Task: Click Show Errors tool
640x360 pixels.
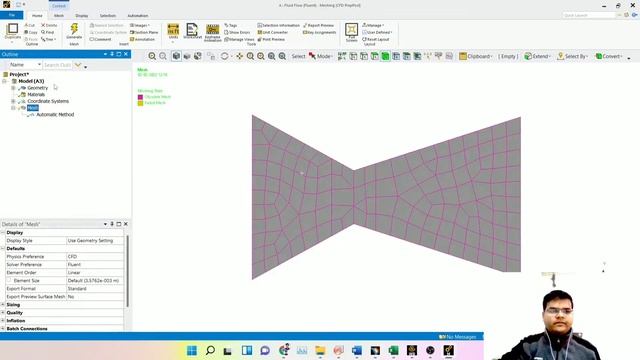Action: click(x=237, y=32)
